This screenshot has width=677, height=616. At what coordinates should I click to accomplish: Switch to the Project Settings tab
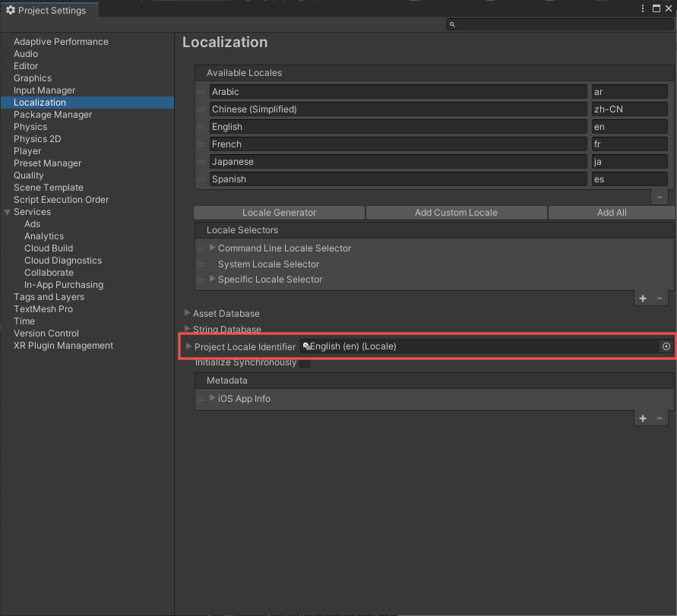pos(50,10)
